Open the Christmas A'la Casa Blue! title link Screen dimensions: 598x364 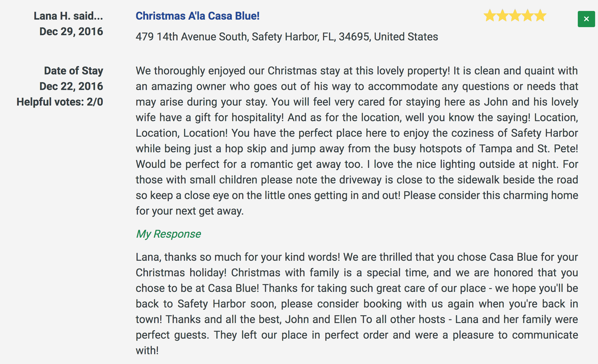tap(198, 16)
